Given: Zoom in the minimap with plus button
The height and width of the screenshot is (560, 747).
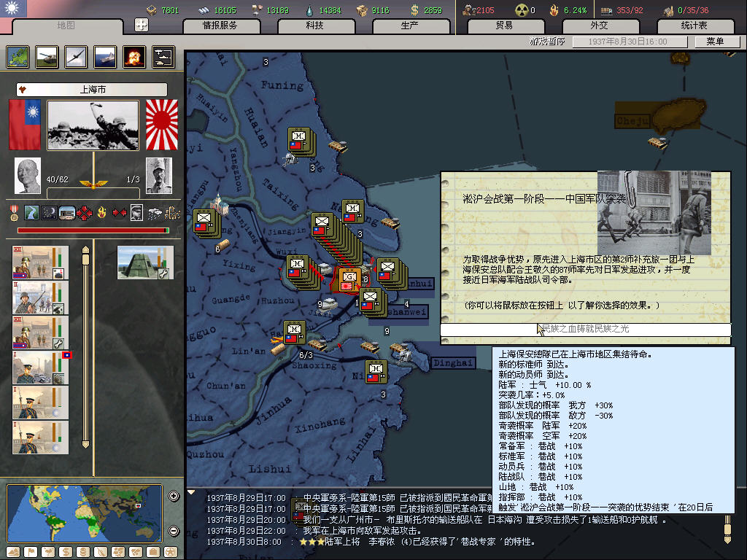Looking at the screenshot, I should [x=174, y=497].
